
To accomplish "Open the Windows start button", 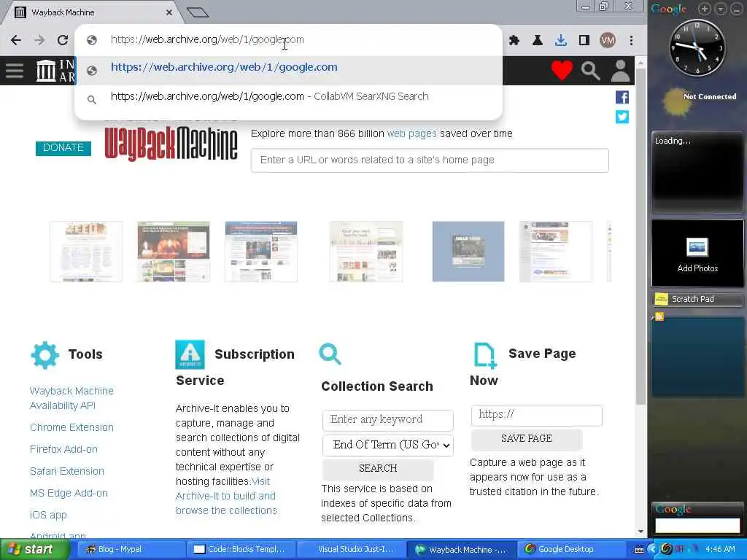I will [34, 550].
